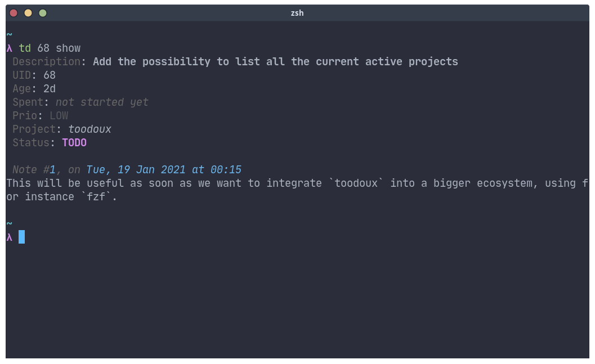Click the green td command text
This screenshot has height=364, width=595.
coord(25,48)
